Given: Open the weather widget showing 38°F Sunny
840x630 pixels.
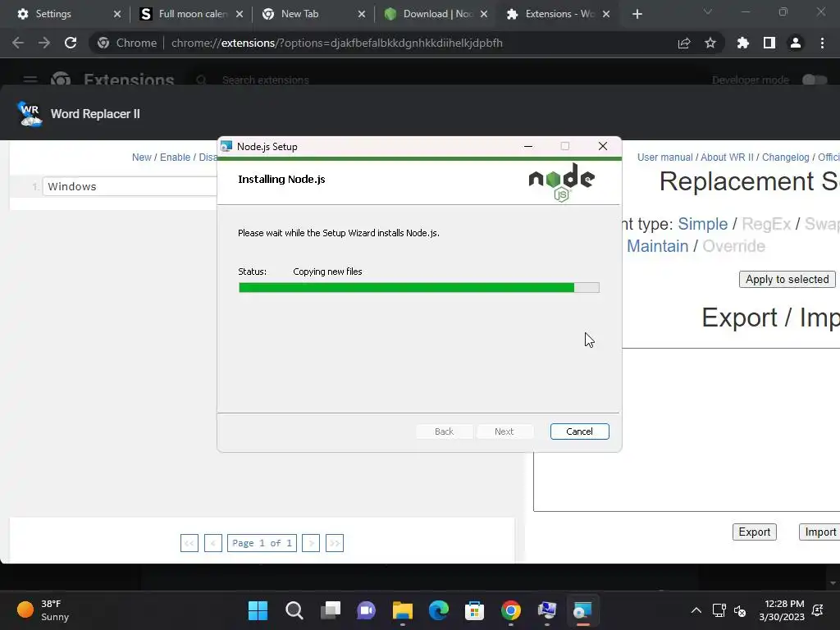Looking at the screenshot, I should [44, 610].
